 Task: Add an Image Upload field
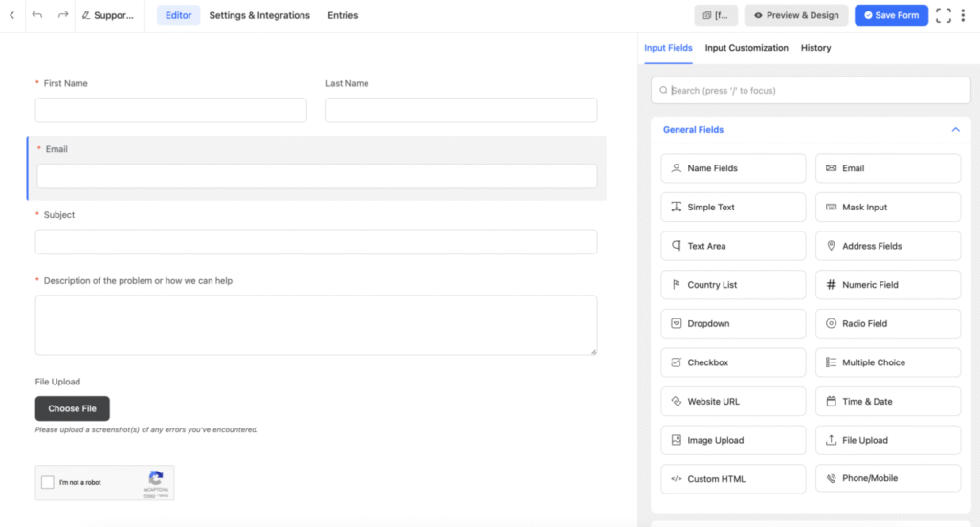(x=733, y=440)
